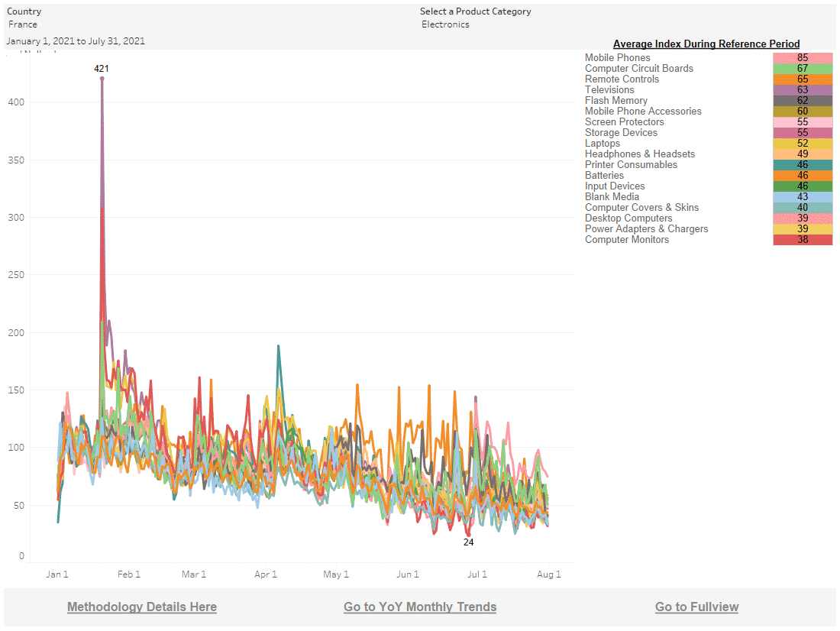Click the Televisions purple swatch

pyautogui.click(x=803, y=90)
